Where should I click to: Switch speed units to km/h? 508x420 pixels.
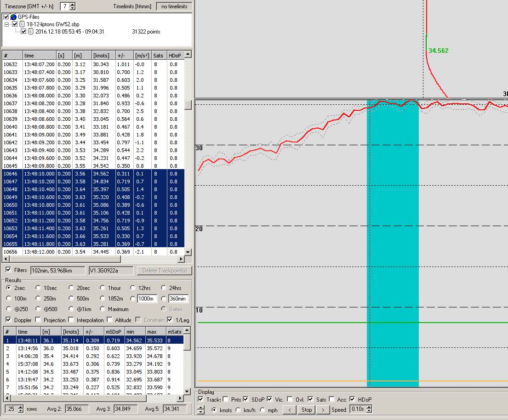(x=238, y=410)
